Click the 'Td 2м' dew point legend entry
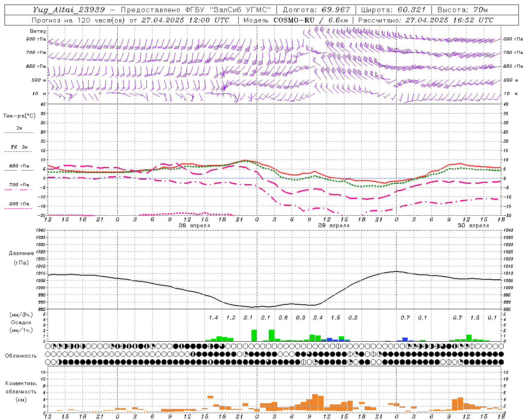 19,147
